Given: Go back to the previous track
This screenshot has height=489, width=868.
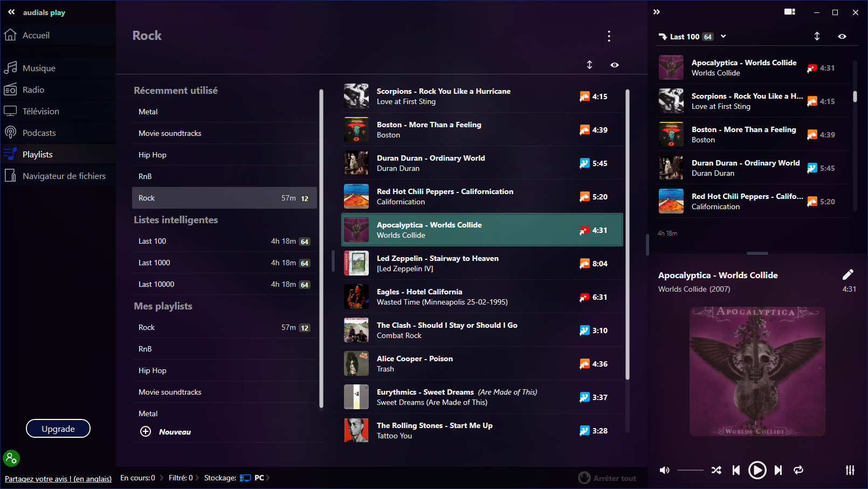Looking at the screenshot, I should (x=736, y=470).
